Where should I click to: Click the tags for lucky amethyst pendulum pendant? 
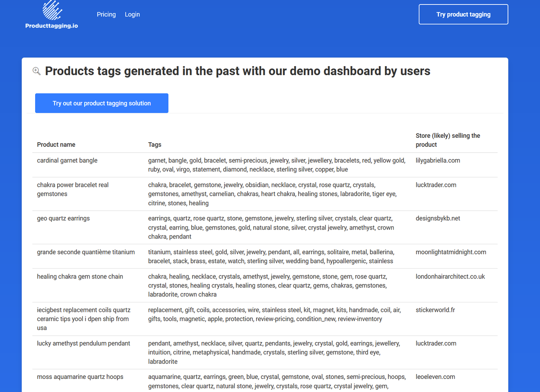click(x=274, y=352)
